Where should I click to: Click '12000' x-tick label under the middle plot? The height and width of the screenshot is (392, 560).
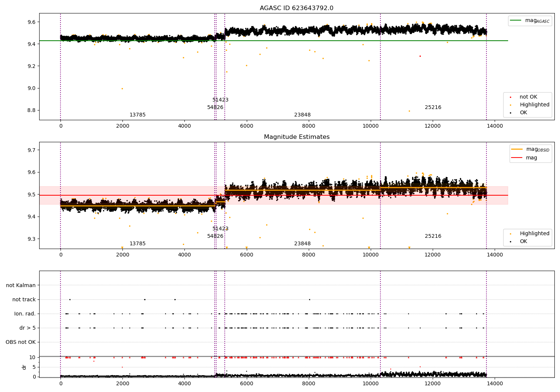(432, 255)
